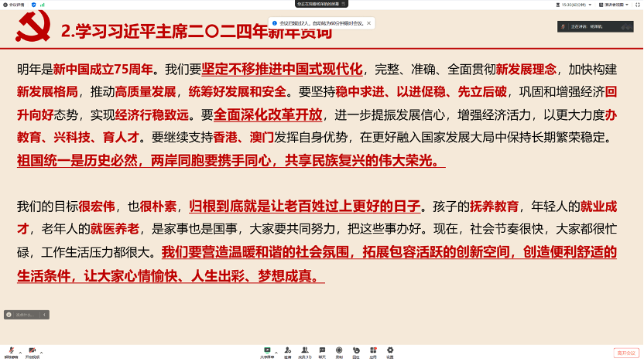Open the Chat icon

click(322, 350)
